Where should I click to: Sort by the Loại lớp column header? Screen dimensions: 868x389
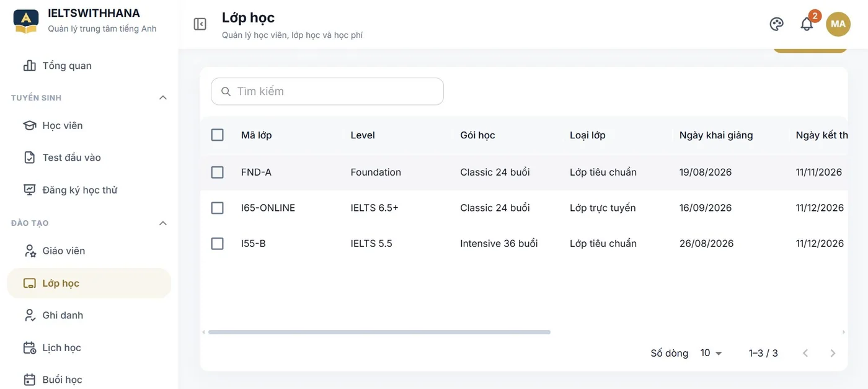click(x=588, y=135)
